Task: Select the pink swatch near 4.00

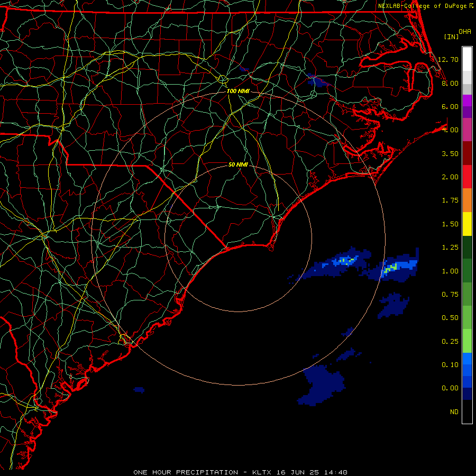Action: pos(467,130)
